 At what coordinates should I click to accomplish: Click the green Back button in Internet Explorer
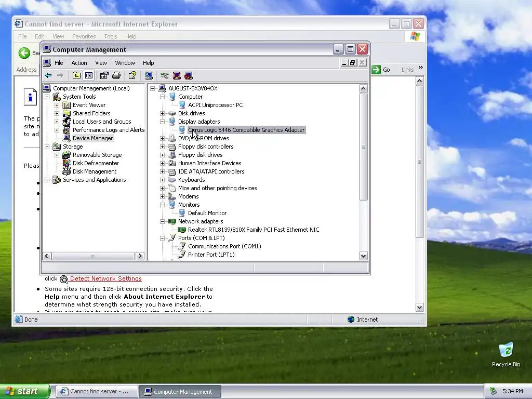pyautogui.click(x=24, y=53)
